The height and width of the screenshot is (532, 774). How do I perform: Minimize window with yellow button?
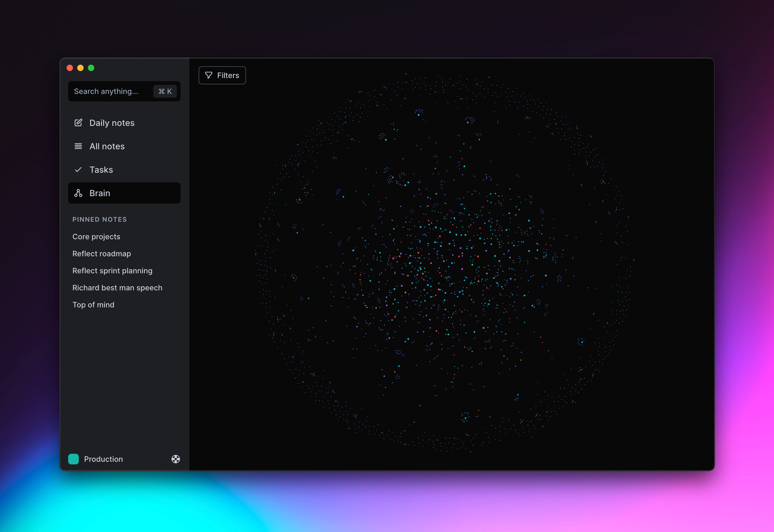pos(80,68)
